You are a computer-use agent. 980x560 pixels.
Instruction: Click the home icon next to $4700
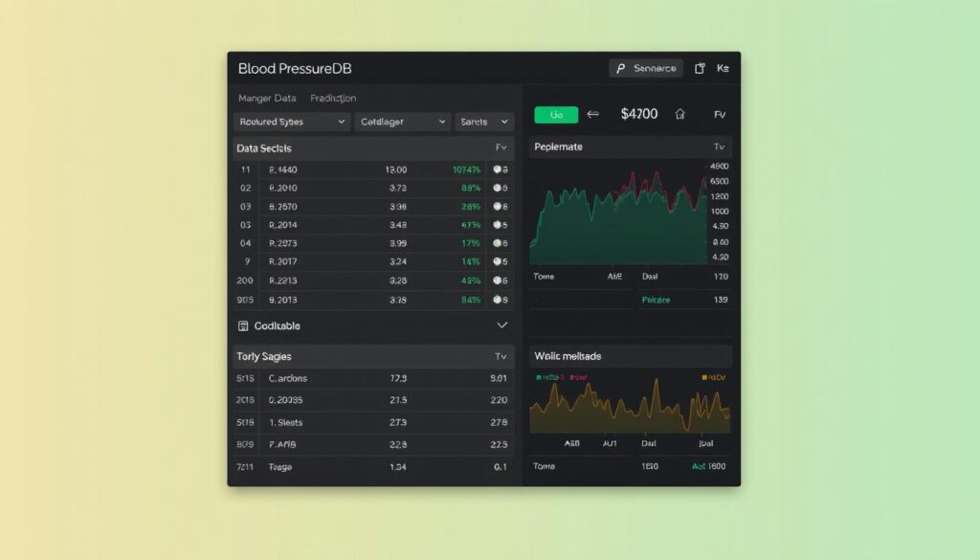tap(680, 114)
